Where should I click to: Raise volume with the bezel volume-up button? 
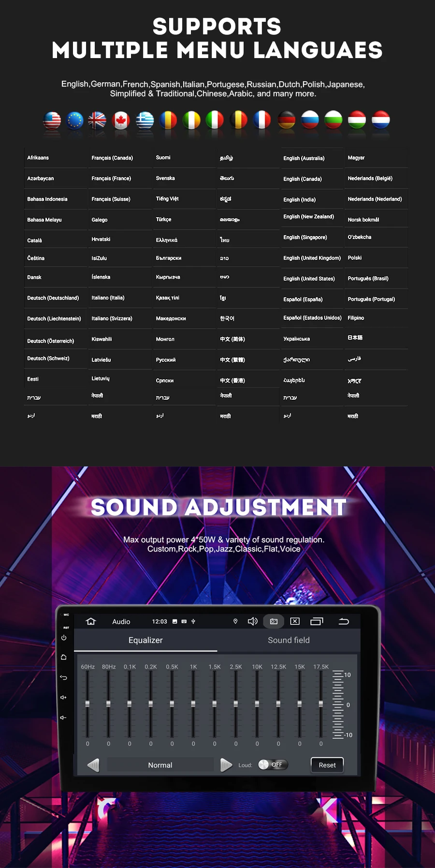(x=63, y=697)
